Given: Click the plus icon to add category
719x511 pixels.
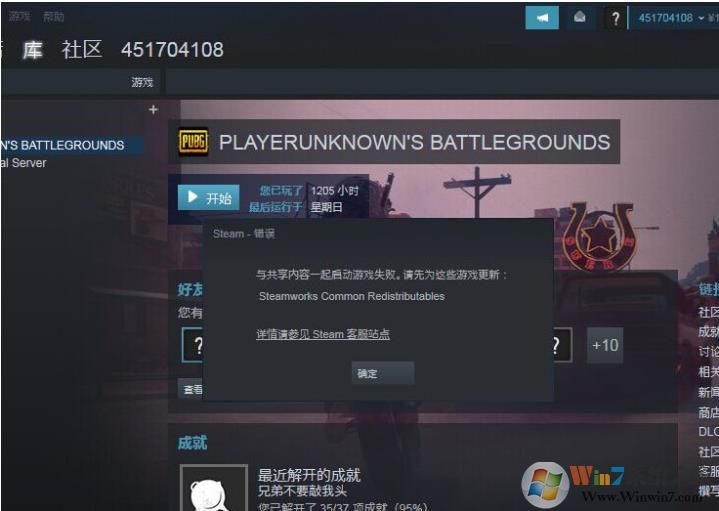Looking at the screenshot, I should coord(153,110).
